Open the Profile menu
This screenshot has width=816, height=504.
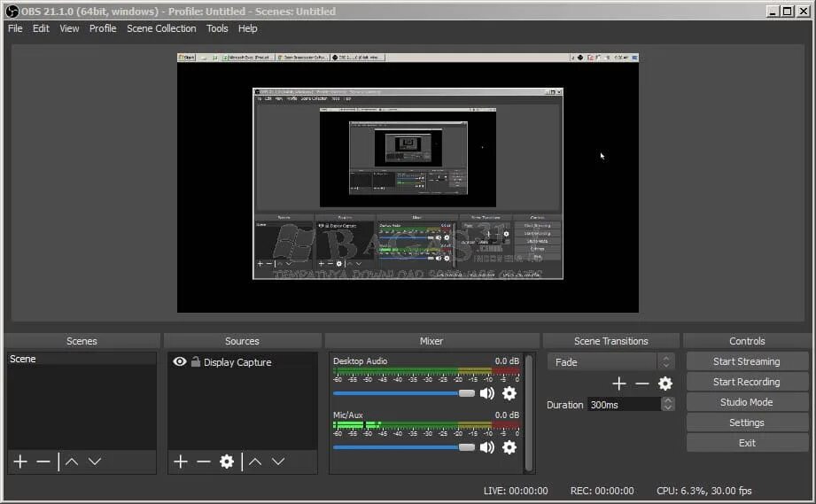pos(103,28)
